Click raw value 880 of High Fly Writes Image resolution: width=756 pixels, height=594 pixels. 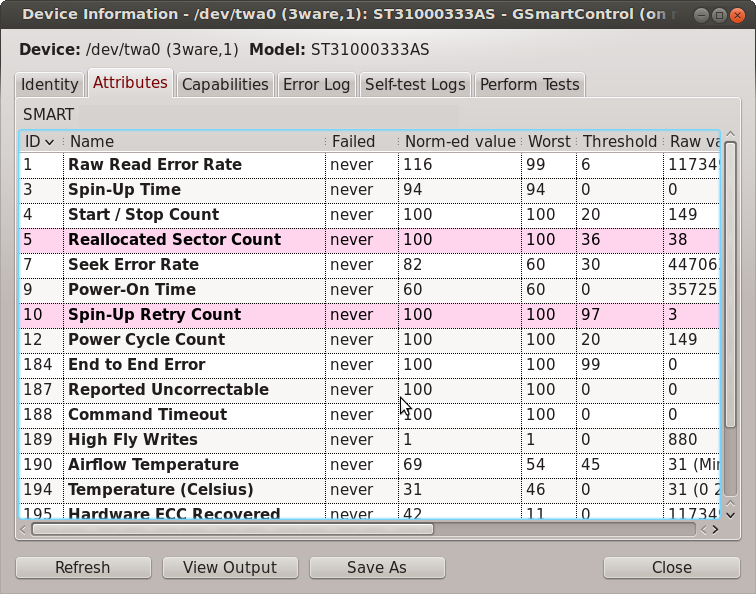coord(683,440)
